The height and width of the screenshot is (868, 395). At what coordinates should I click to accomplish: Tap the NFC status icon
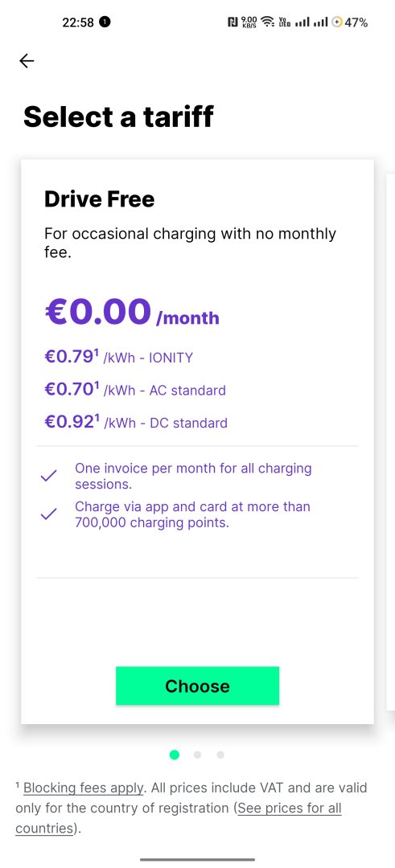point(232,23)
